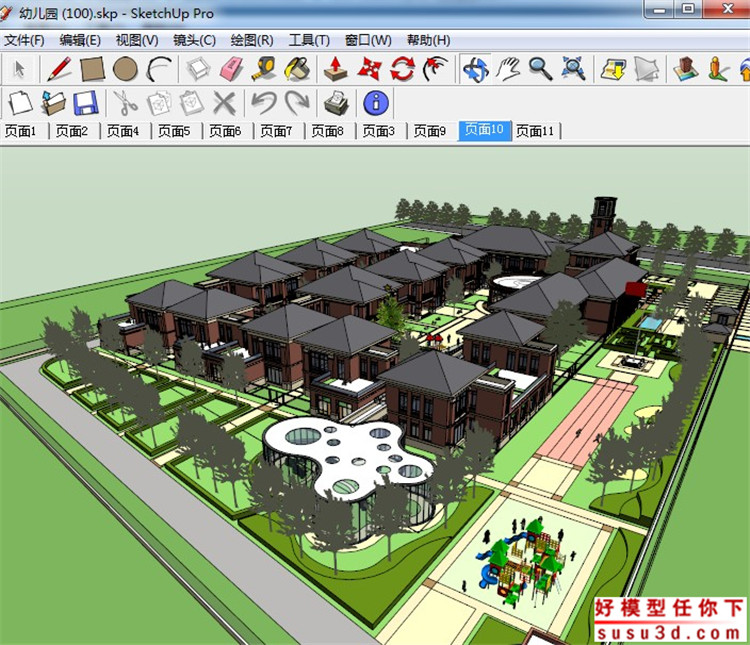The width and height of the screenshot is (750, 645).
Task: Switch to scene tab 页面9
Action: click(430, 131)
